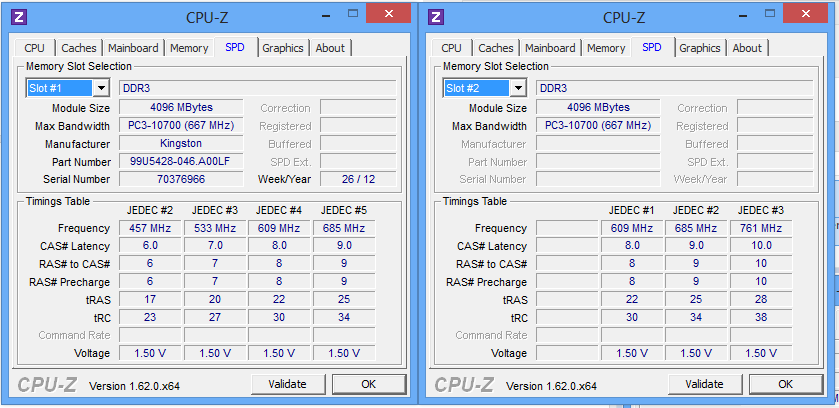Open the Graphics tab in the left window
839x408 pixels.
click(283, 48)
